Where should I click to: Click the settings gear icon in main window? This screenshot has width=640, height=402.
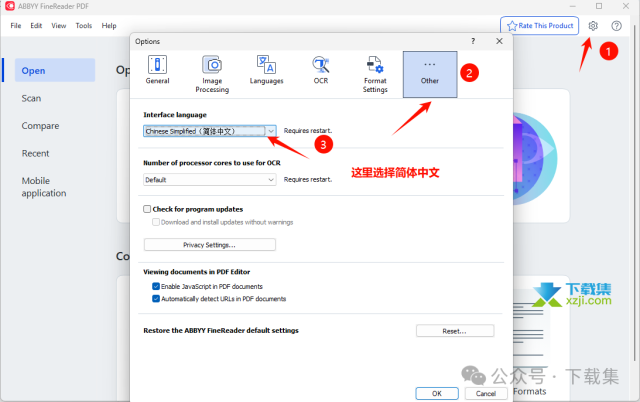pos(593,26)
